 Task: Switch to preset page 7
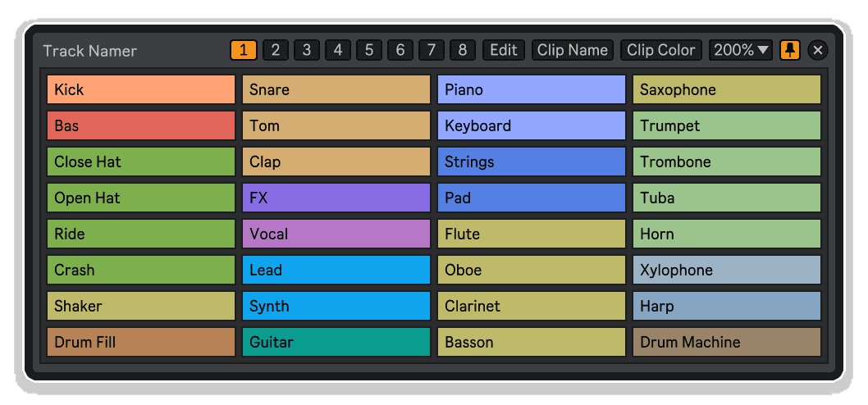pyautogui.click(x=432, y=50)
